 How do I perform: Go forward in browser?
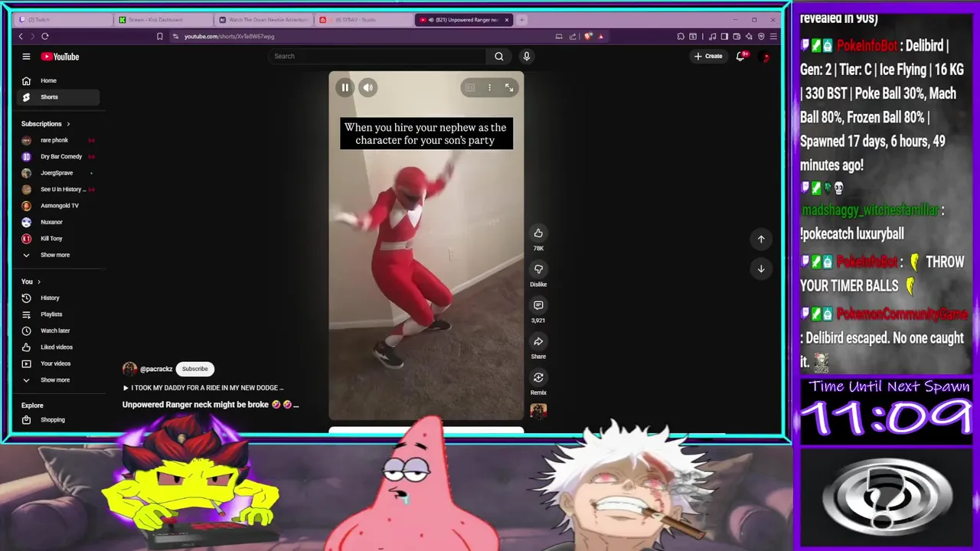32,36
